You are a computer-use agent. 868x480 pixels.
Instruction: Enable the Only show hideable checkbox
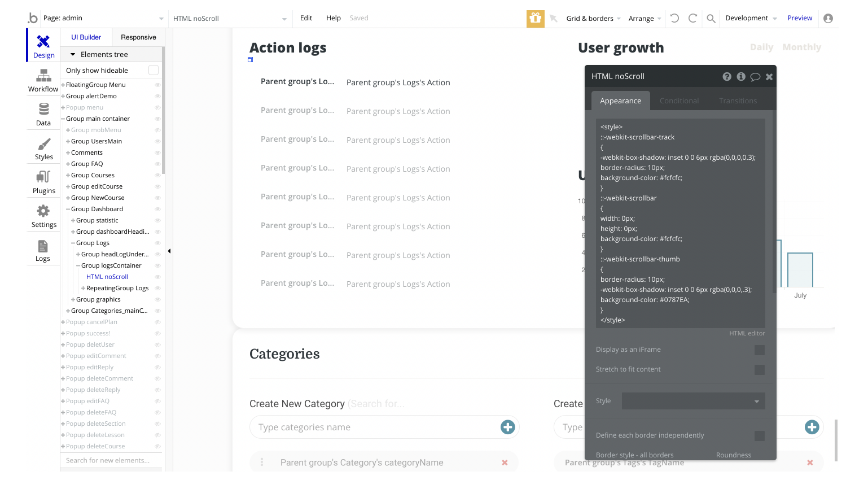coord(153,70)
